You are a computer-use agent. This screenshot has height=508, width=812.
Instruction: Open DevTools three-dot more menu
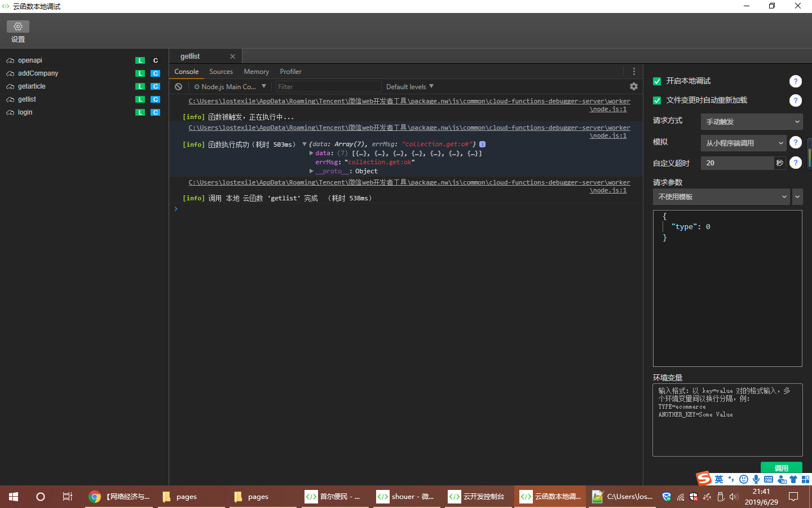634,72
